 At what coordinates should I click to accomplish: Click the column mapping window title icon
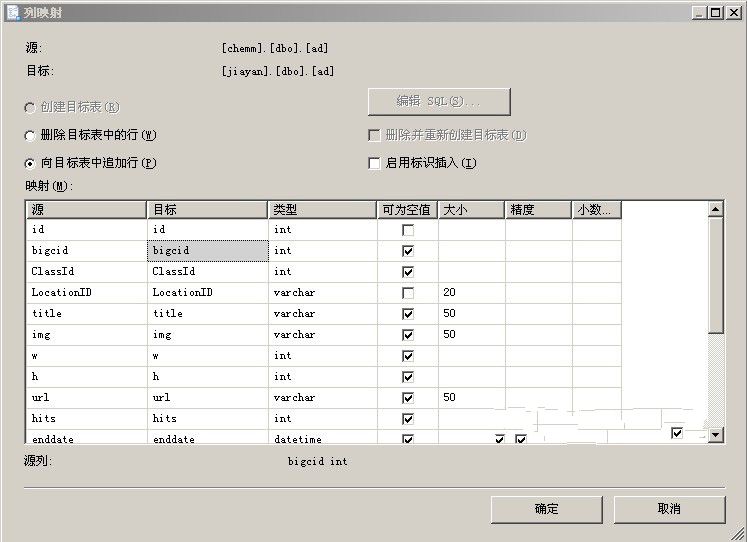coord(12,12)
